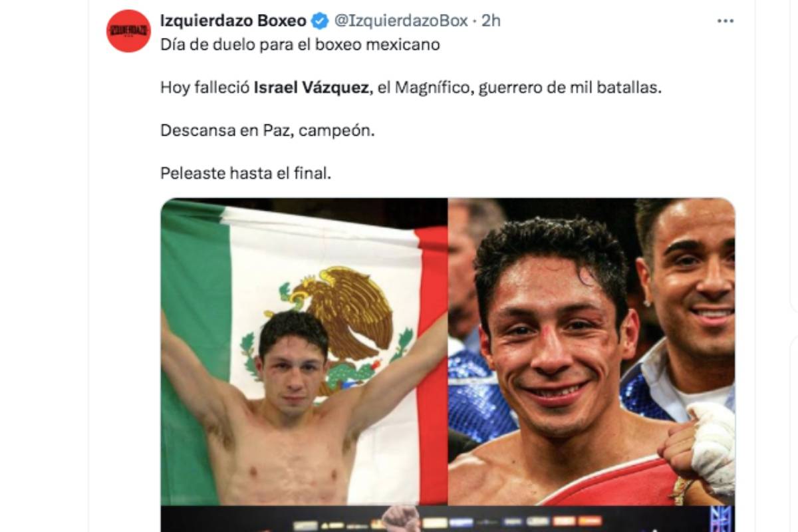The height and width of the screenshot is (532, 798).
Task: Open the partially visible bottom photo
Action: (448, 519)
